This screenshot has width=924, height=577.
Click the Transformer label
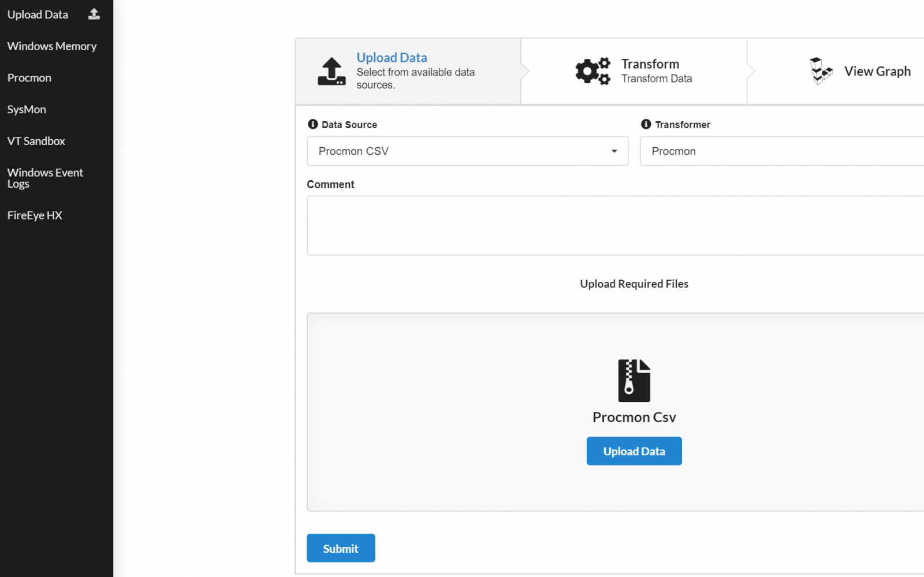(683, 125)
